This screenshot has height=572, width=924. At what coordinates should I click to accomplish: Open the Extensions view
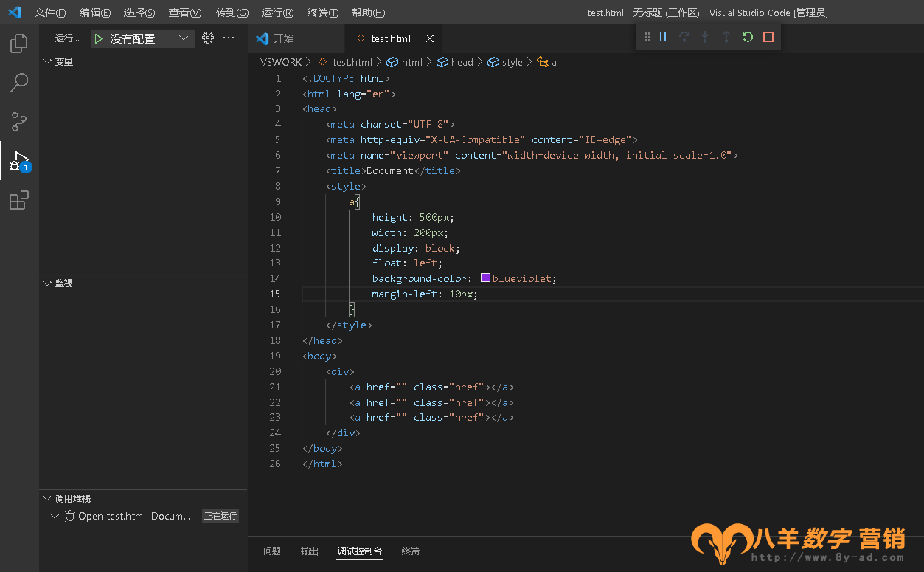19,200
